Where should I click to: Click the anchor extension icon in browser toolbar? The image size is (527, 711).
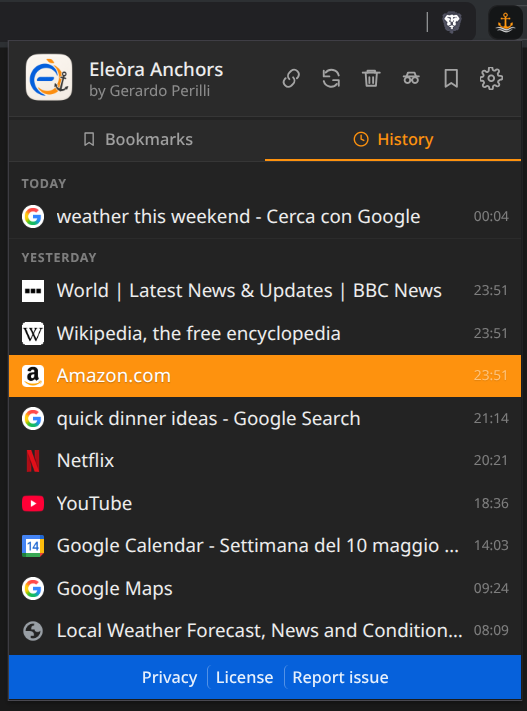(x=505, y=22)
